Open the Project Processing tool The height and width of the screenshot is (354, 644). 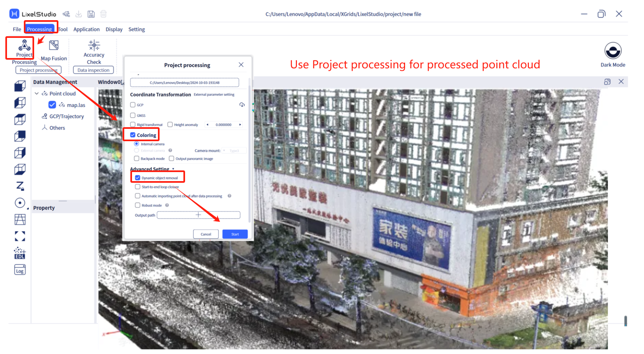[24, 51]
